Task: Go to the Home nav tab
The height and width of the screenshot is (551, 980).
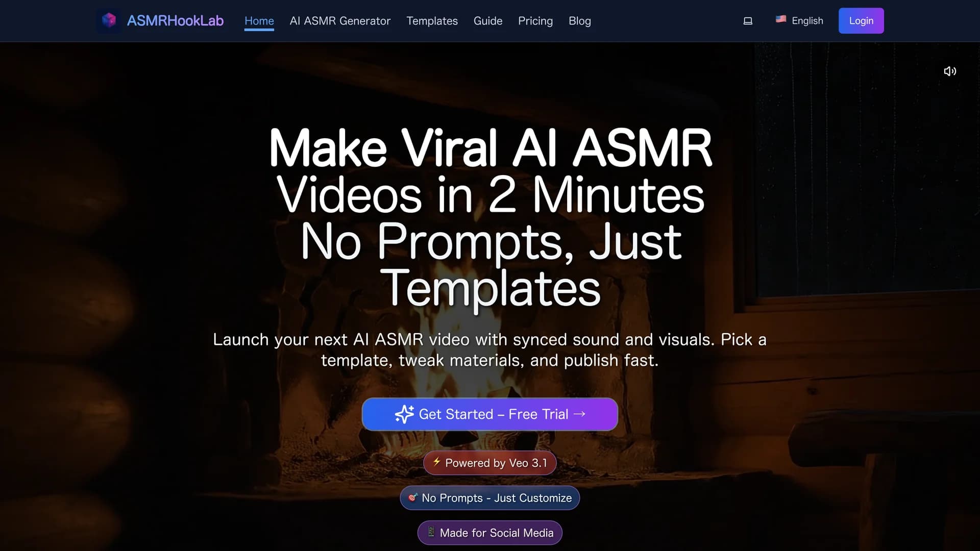Action: pyautogui.click(x=259, y=21)
